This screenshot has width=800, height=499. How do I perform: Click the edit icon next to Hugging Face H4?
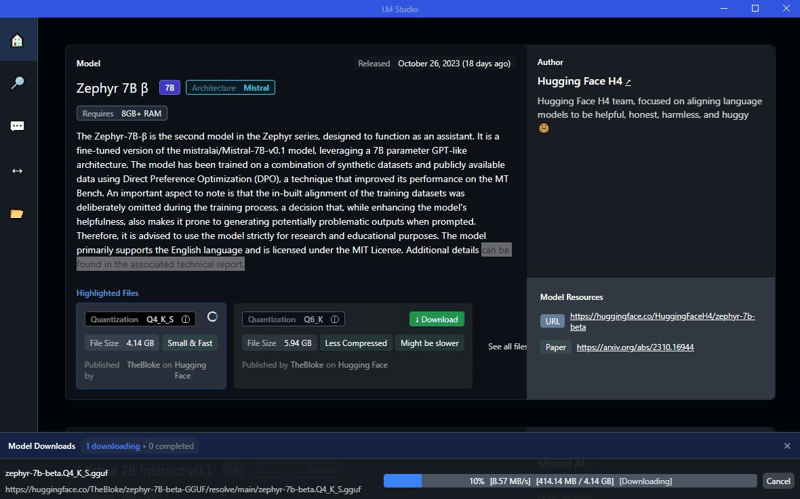[x=629, y=82]
